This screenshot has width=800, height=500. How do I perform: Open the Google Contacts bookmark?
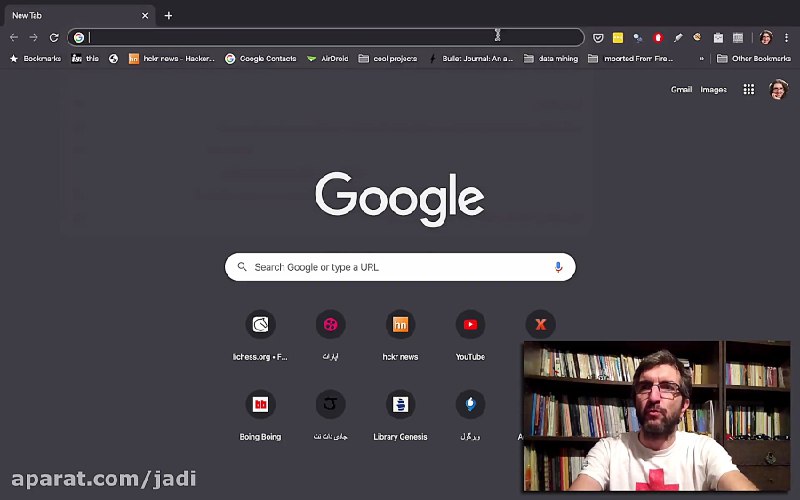click(261, 59)
